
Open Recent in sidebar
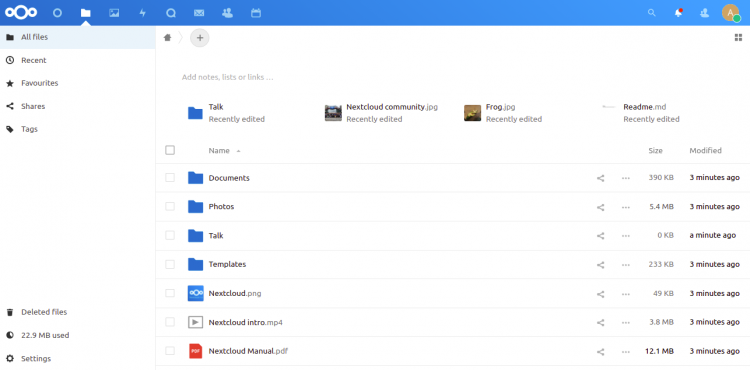click(77, 60)
